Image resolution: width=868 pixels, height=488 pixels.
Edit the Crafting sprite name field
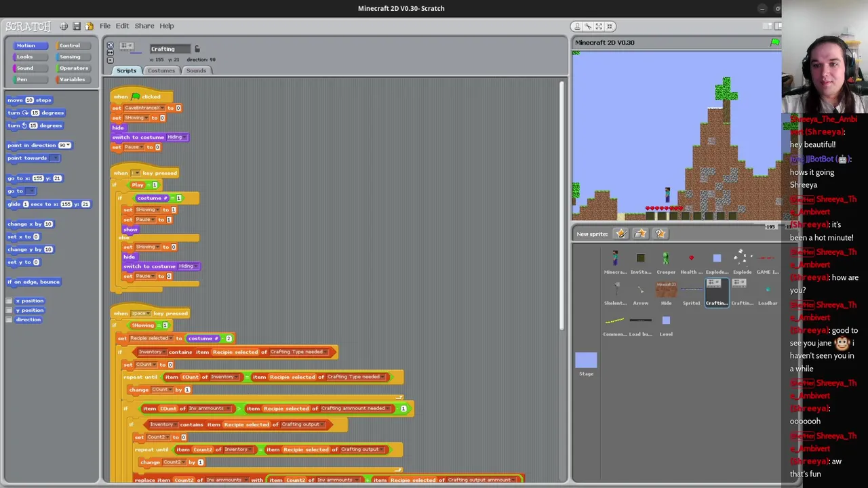pos(170,49)
